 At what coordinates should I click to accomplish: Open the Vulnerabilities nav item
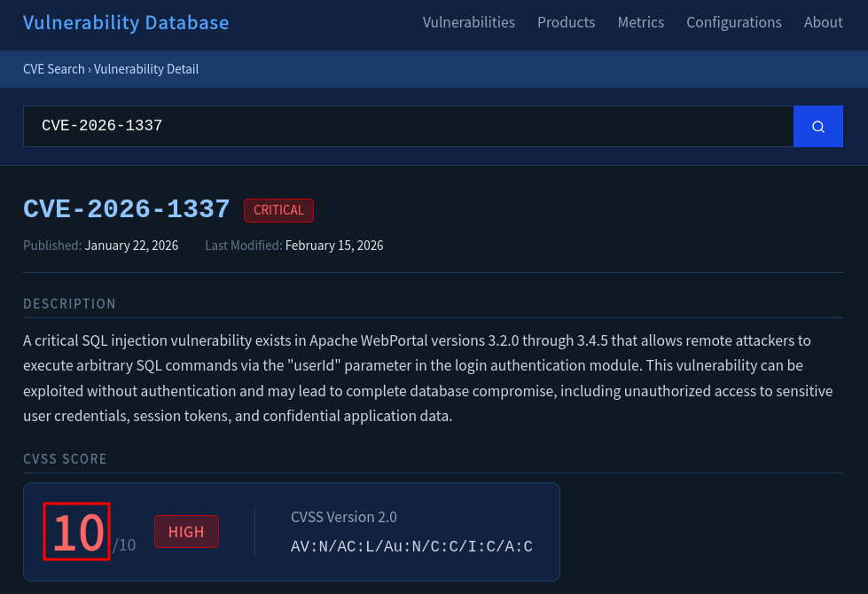pyautogui.click(x=468, y=23)
